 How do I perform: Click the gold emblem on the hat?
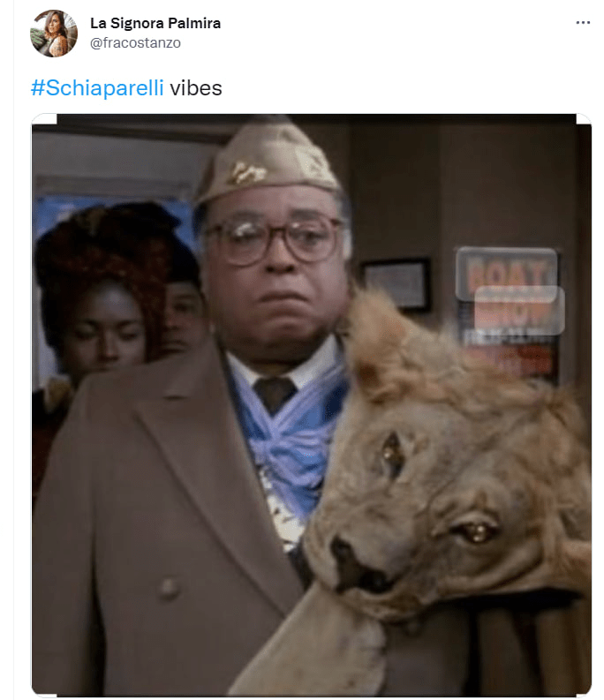point(245,173)
